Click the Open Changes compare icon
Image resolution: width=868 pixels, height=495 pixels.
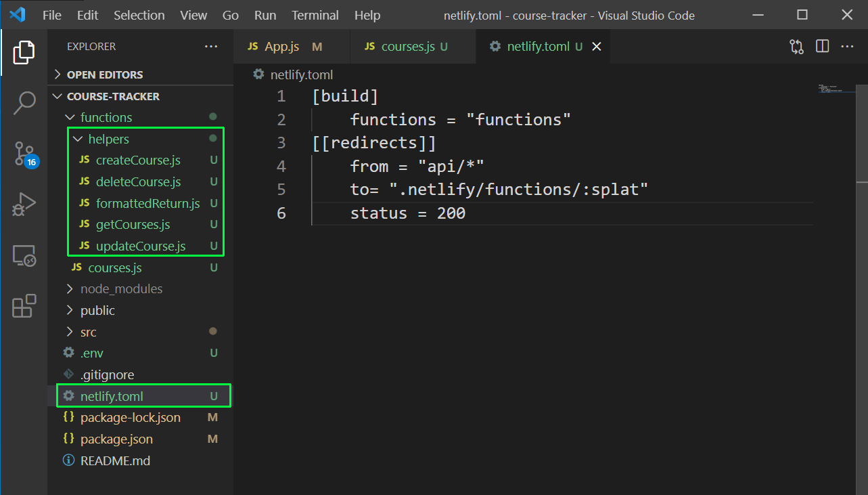pos(797,47)
